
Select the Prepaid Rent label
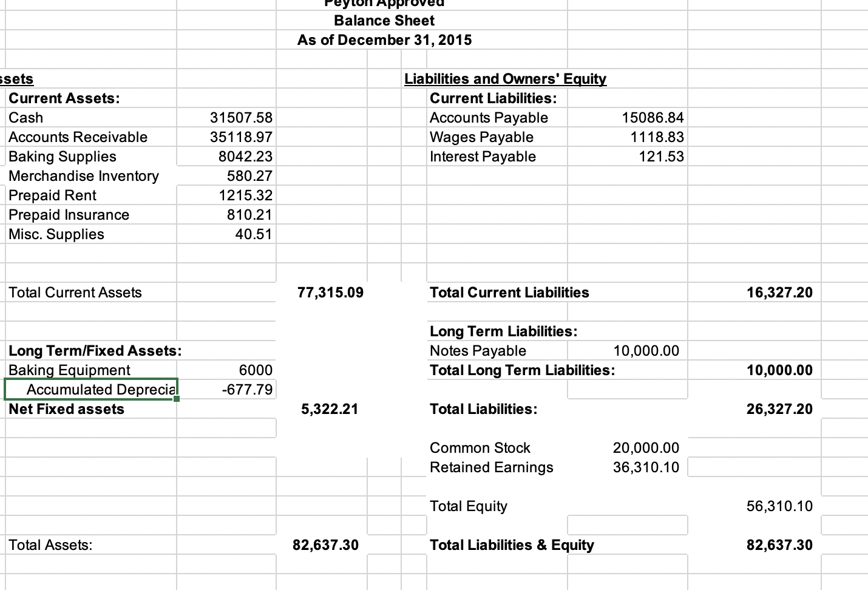tap(52, 195)
